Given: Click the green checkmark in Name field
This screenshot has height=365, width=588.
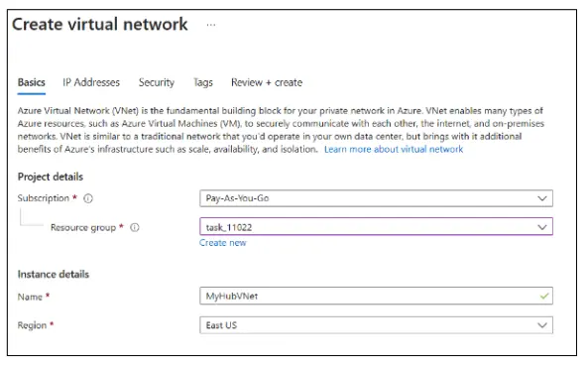Looking at the screenshot, I should click(544, 296).
